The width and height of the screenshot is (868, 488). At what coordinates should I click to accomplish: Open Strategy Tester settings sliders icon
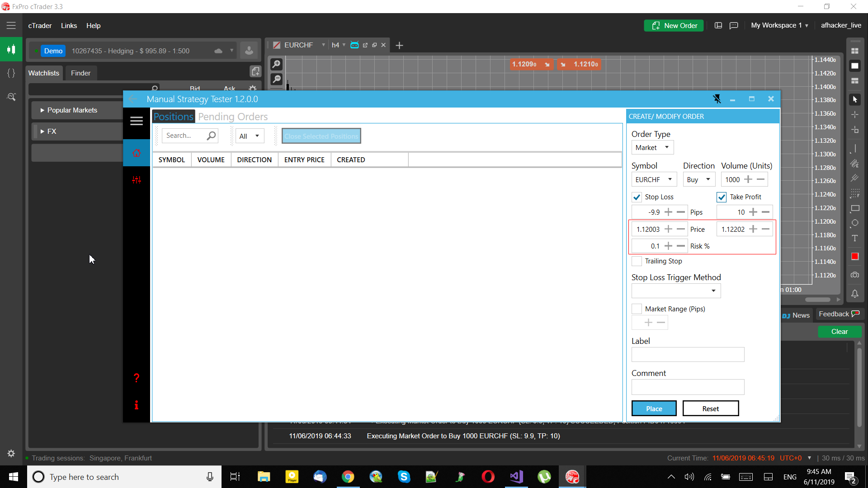click(x=137, y=180)
